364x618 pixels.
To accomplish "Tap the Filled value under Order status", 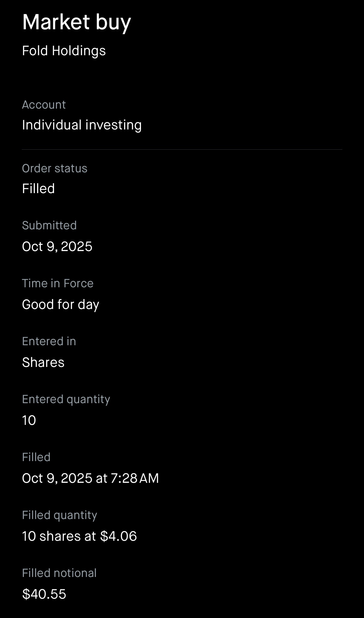I will point(38,189).
